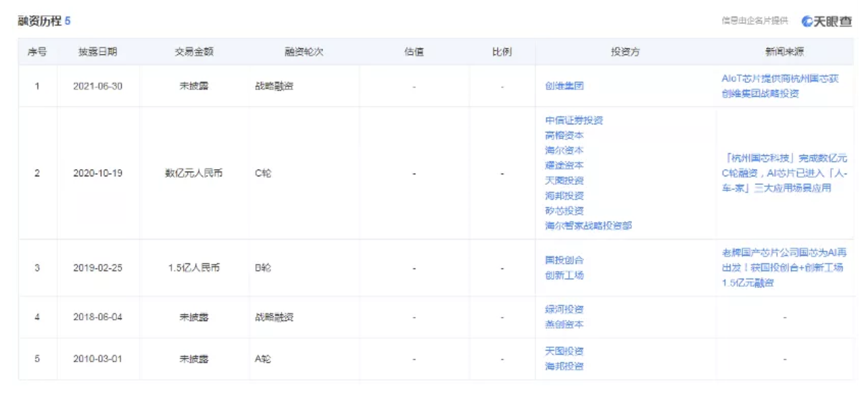
Task: Click the 披露日期 column header
Action: tap(98, 52)
